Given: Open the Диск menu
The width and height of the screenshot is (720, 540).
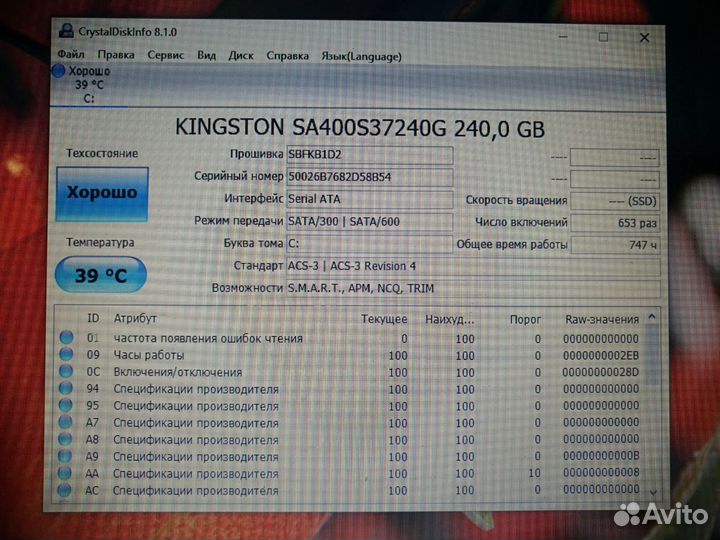Looking at the screenshot, I should tap(241, 56).
